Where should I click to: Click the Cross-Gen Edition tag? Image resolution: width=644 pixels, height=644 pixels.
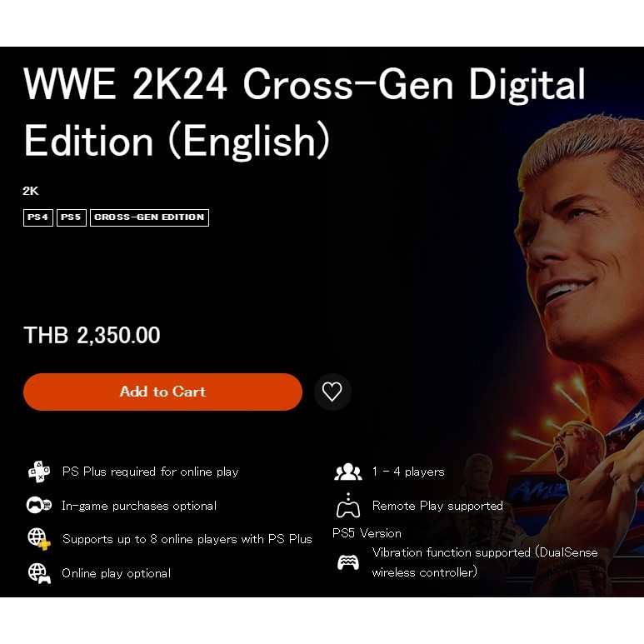point(149,217)
